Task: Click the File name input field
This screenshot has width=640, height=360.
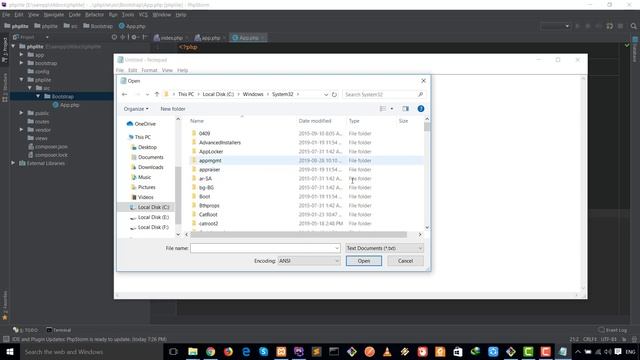Action: point(265,248)
